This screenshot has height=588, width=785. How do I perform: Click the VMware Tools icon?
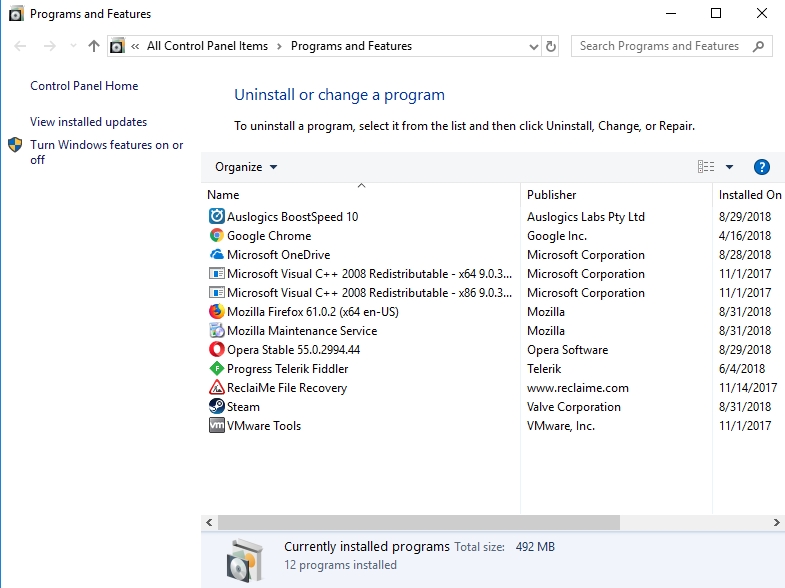pos(217,426)
